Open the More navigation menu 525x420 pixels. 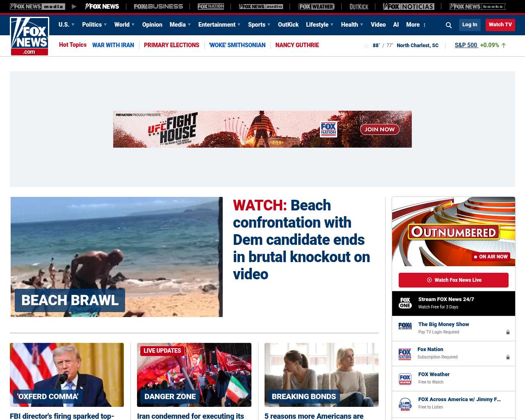(413, 25)
